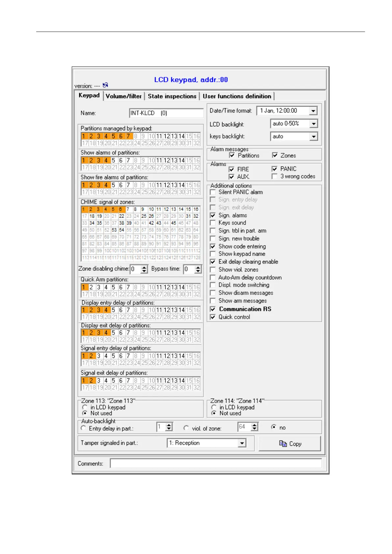The width and height of the screenshot is (392, 554).
Task: Enable Show keypad name checkbox
Action: tap(213, 254)
